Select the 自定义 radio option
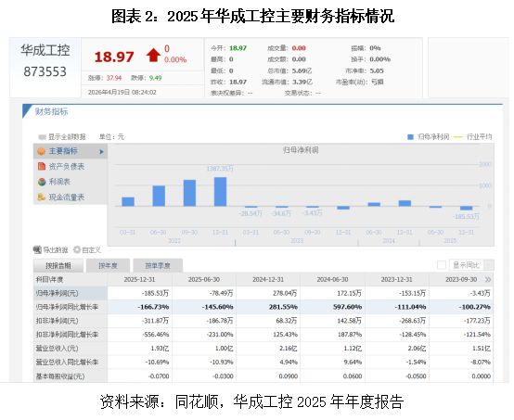The height and width of the screenshot is (420, 514). pyautogui.click(x=77, y=249)
